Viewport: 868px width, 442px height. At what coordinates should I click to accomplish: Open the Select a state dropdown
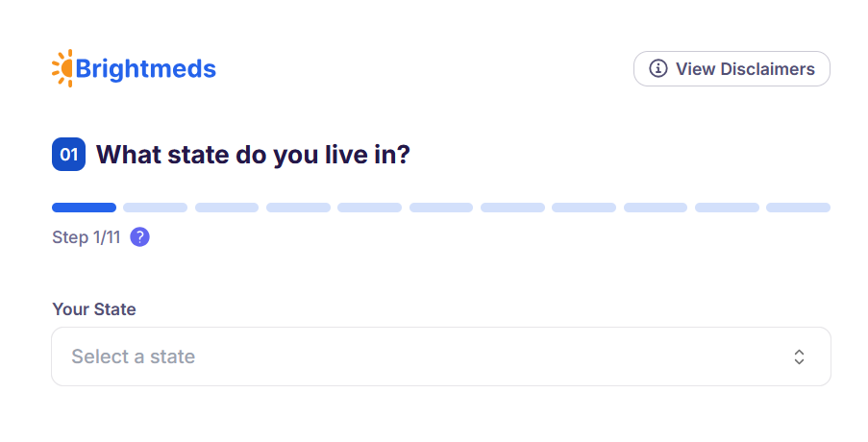[440, 356]
